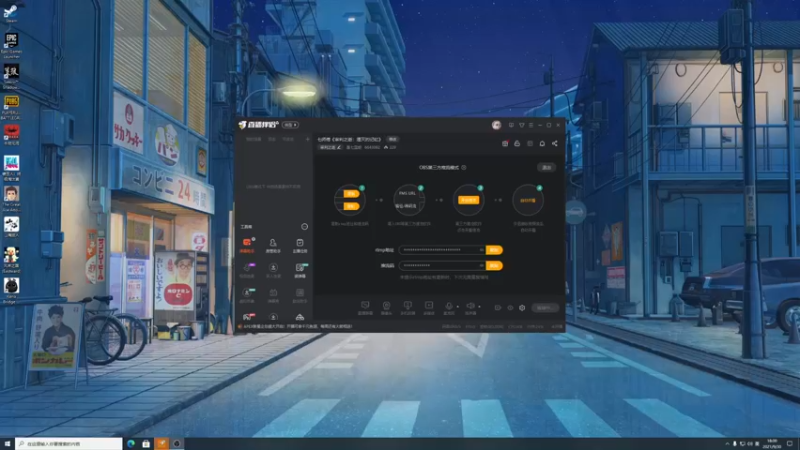This screenshot has height=450, width=800.
Task: Open the Steam desktop shortcut
Action: pos(11,12)
